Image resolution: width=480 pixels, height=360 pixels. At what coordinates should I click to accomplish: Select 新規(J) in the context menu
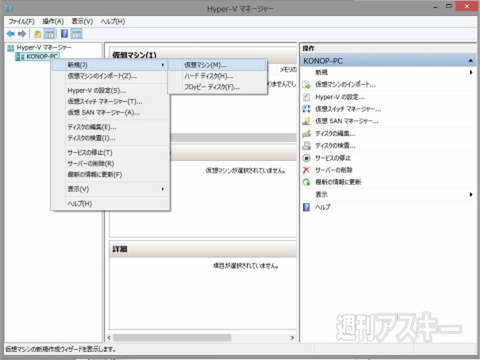point(110,65)
